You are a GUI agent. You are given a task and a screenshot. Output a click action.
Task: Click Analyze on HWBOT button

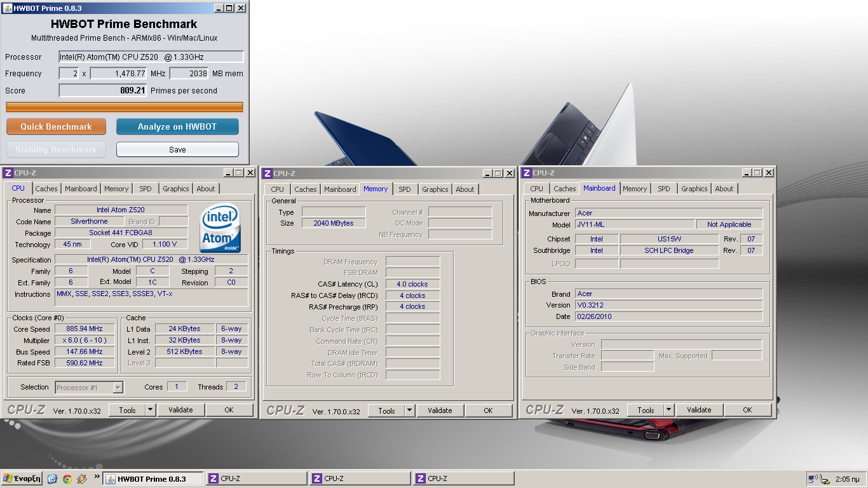[x=177, y=126]
